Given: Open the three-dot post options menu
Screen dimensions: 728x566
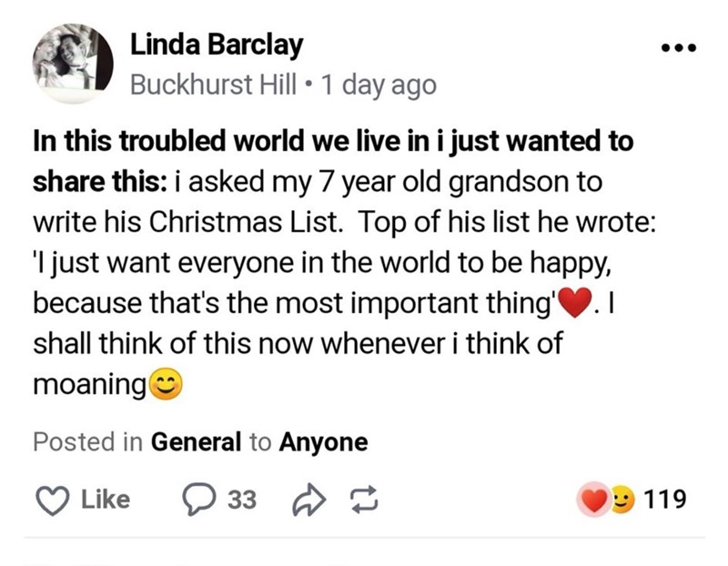Looking at the screenshot, I should click(x=678, y=46).
